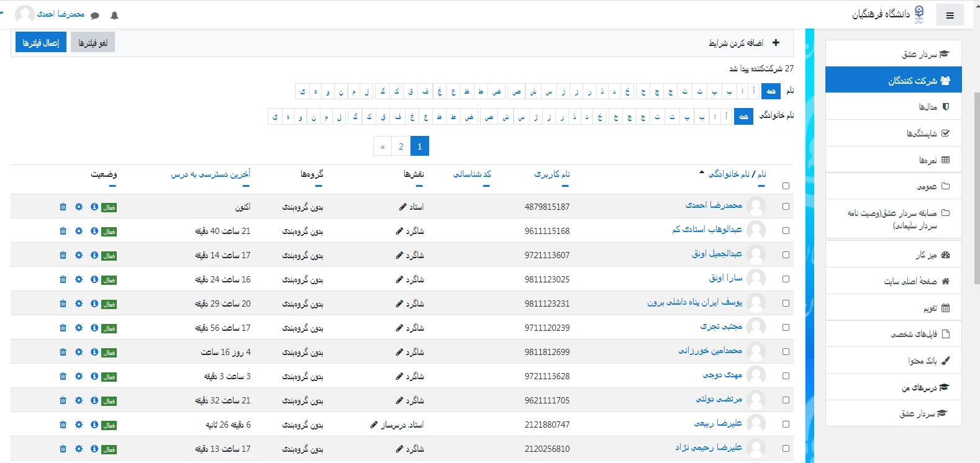Screen dimensions: 980x463
Task: Tick the checkbox for علیرضا ربیعی
Action: 786,425
